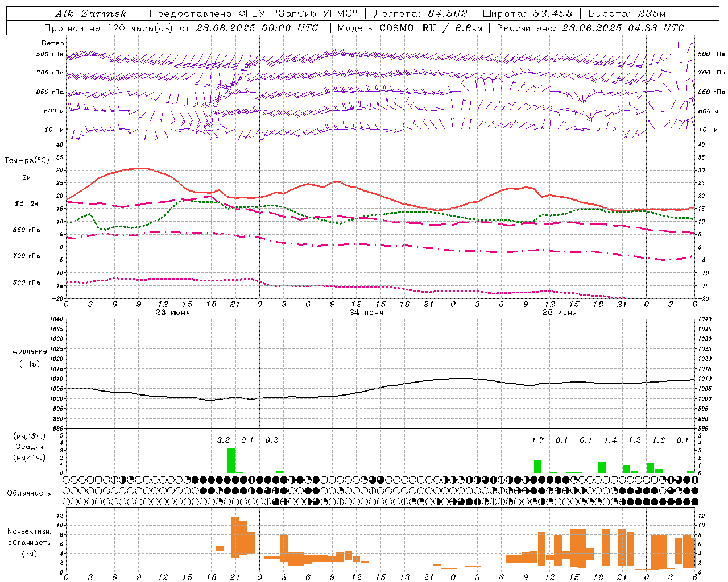Click the tallest green precipitation bar under 3.2
The image size is (728, 582).
click(x=231, y=461)
